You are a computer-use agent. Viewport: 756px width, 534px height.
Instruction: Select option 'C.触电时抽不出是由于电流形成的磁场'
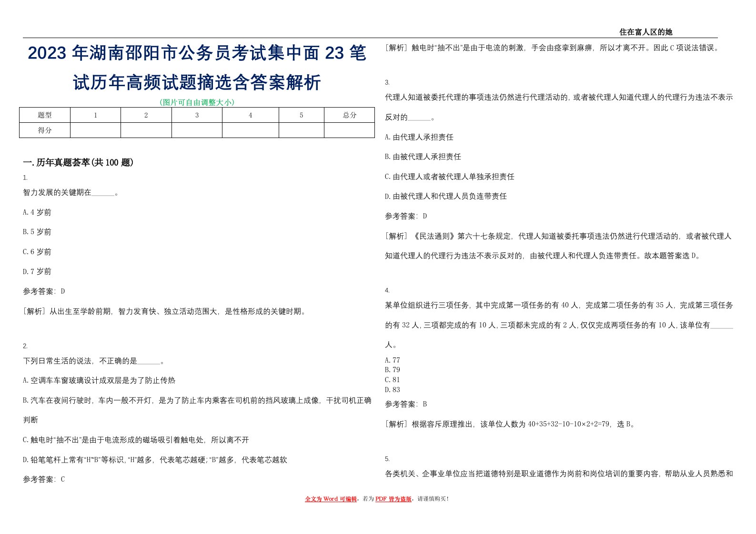point(136,440)
